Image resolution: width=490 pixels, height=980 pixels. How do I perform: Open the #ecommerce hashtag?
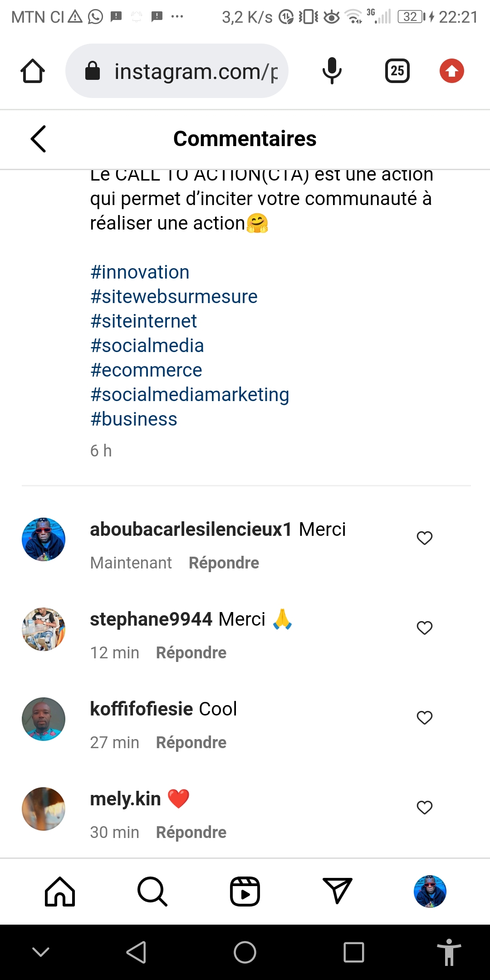point(146,370)
